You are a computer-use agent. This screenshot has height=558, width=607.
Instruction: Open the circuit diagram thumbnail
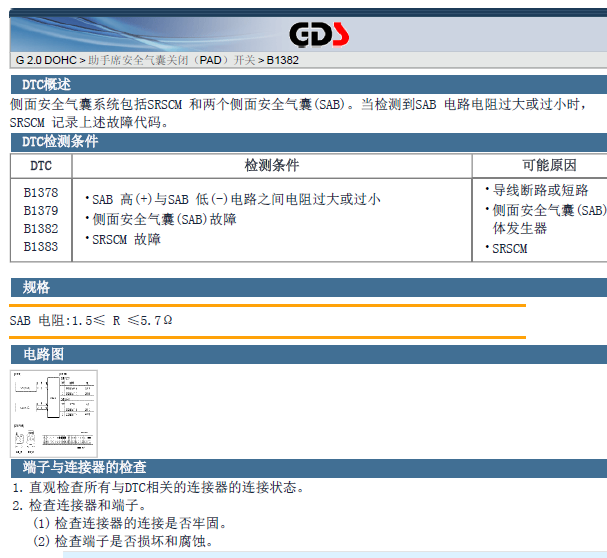[54, 414]
